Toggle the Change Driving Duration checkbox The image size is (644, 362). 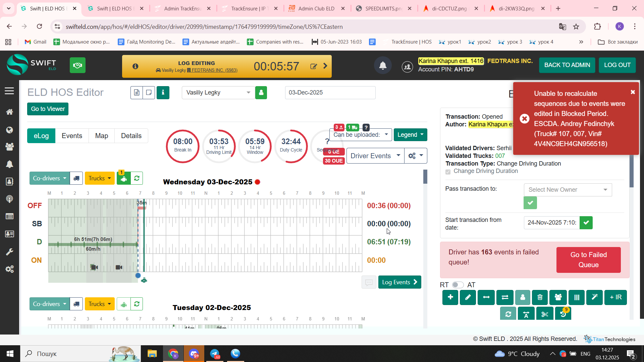coord(448,172)
